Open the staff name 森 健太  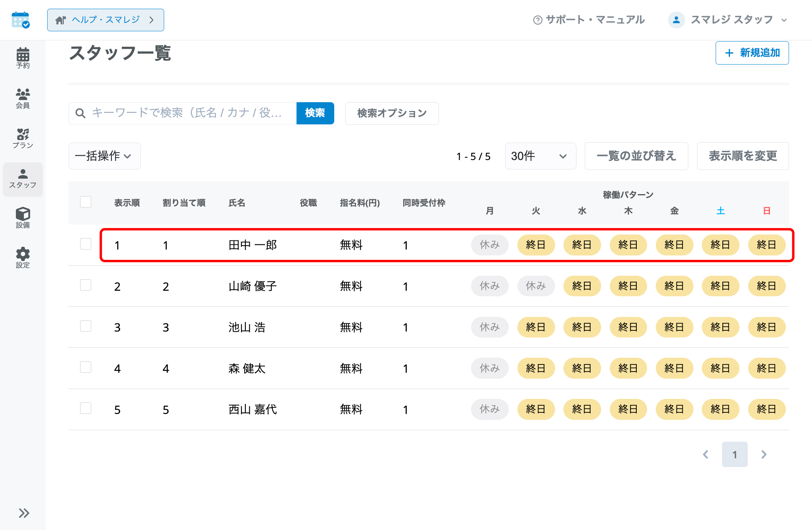(x=247, y=368)
